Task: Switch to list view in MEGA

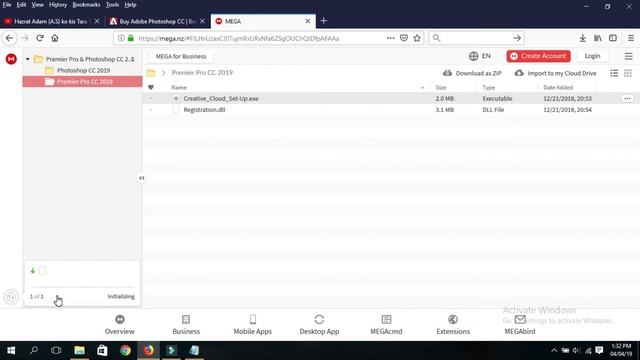Action: 614,73
